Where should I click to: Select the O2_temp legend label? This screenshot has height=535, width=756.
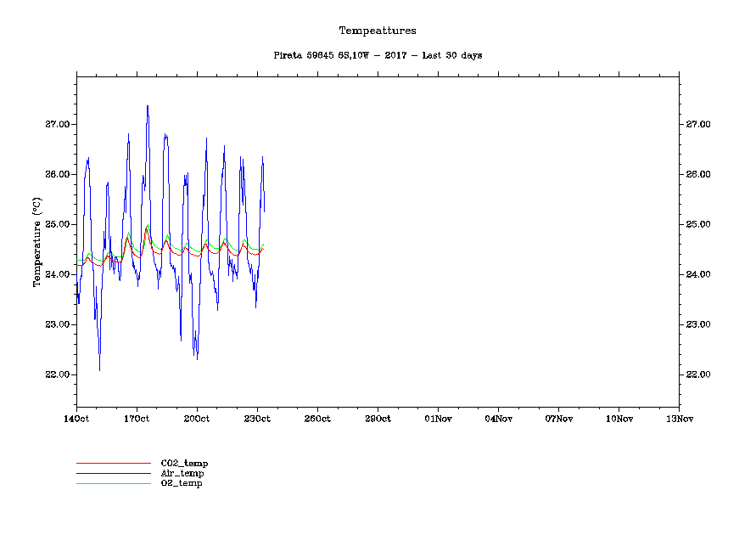click(182, 483)
